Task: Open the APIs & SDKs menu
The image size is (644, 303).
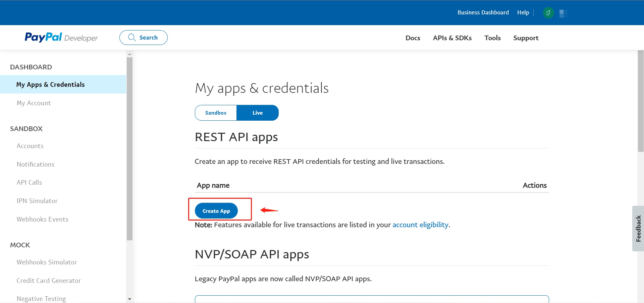Action: click(x=452, y=38)
